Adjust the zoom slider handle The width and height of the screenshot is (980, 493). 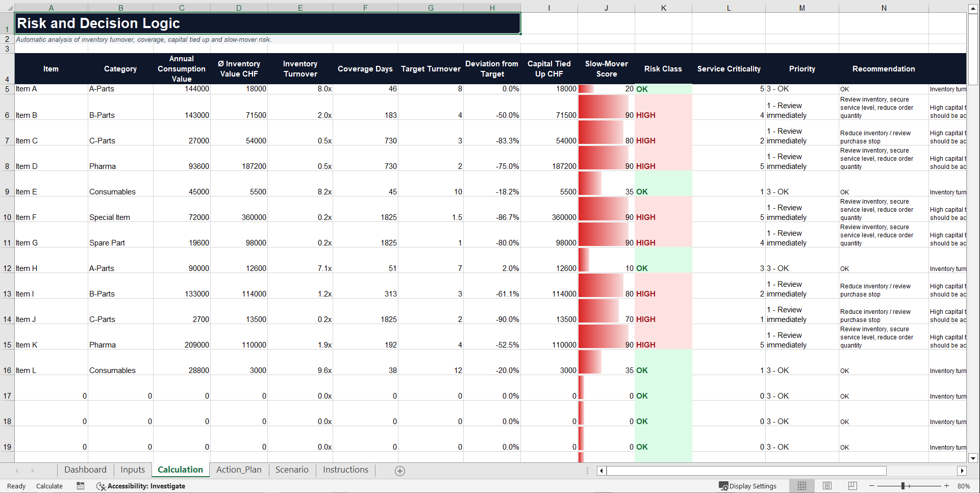(903, 486)
